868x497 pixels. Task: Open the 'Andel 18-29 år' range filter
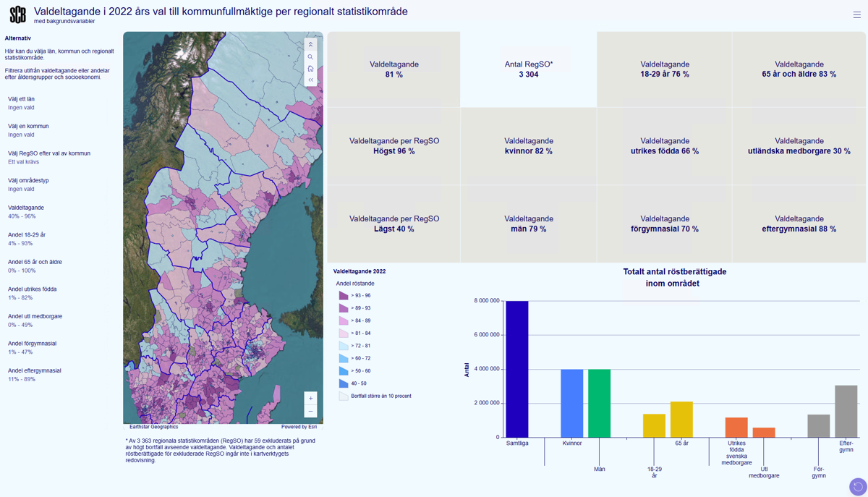point(27,239)
